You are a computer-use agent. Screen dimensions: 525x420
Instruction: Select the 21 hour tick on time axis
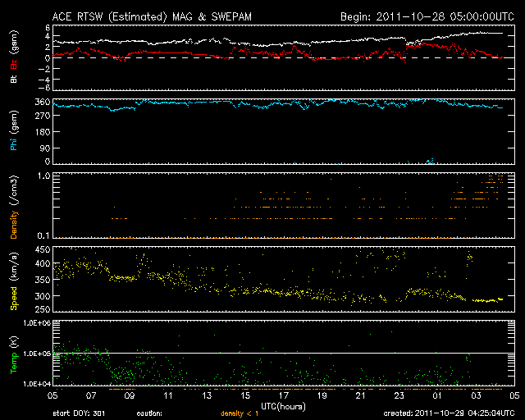(x=360, y=395)
